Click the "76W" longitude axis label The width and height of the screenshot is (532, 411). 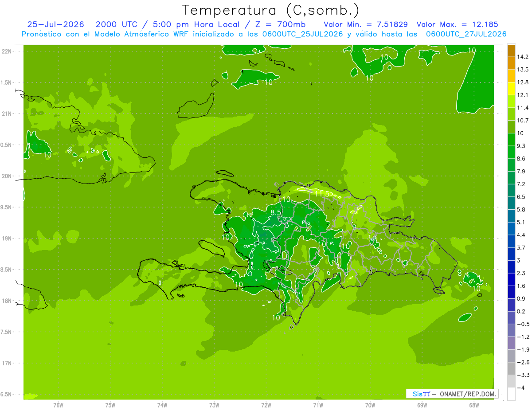(x=58, y=405)
